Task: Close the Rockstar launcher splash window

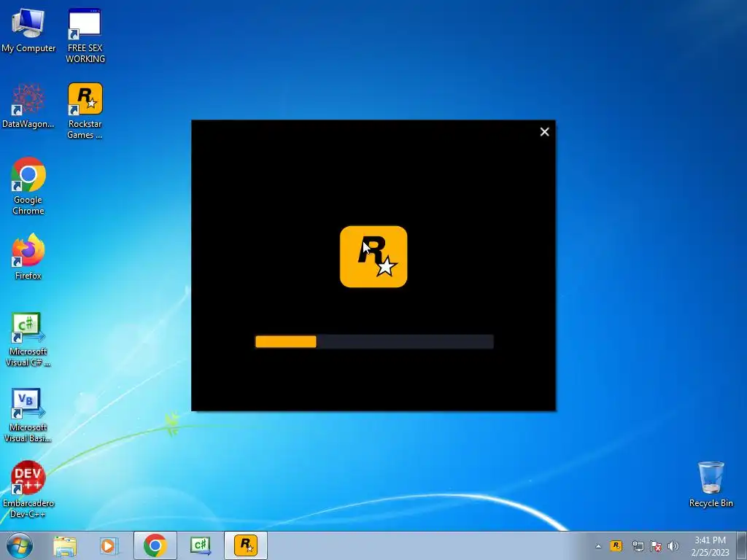Action: (x=544, y=132)
